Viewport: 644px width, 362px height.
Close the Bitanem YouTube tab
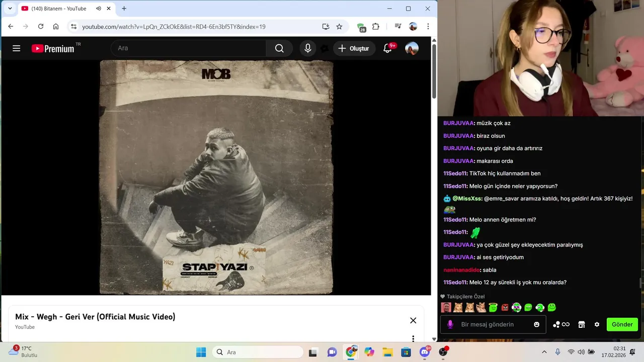point(109,9)
